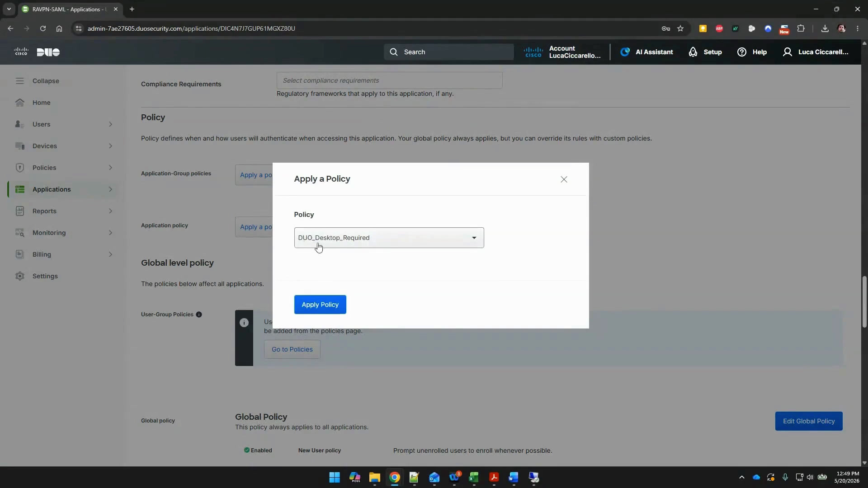
Task: Open Settings in the sidebar
Action: tap(45, 276)
